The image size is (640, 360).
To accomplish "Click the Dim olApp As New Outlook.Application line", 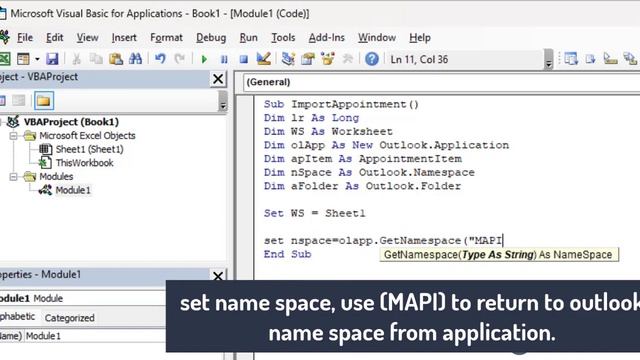I will point(386,145).
